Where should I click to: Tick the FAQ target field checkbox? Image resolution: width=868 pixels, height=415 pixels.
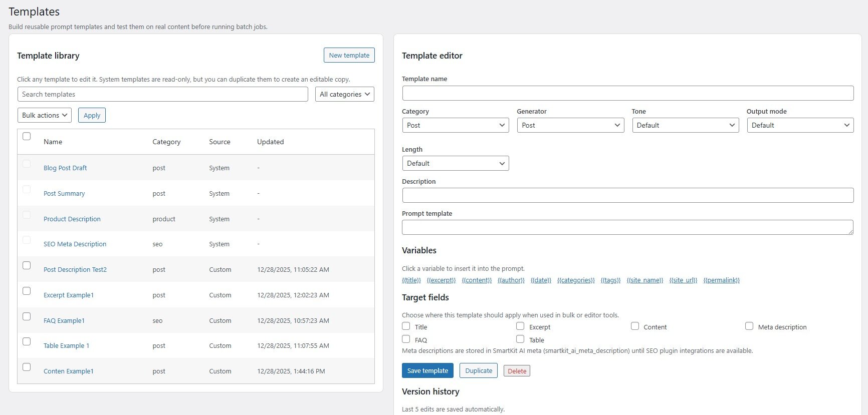(406, 339)
